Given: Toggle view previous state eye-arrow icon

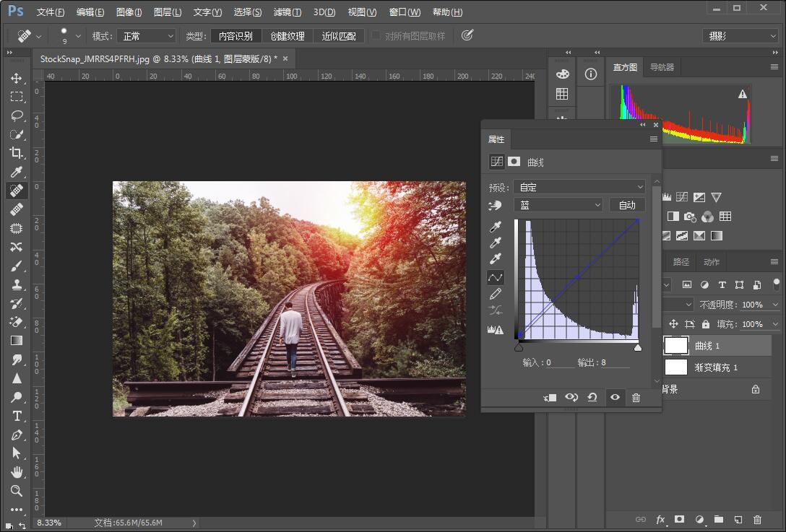Looking at the screenshot, I should point(571,397).
